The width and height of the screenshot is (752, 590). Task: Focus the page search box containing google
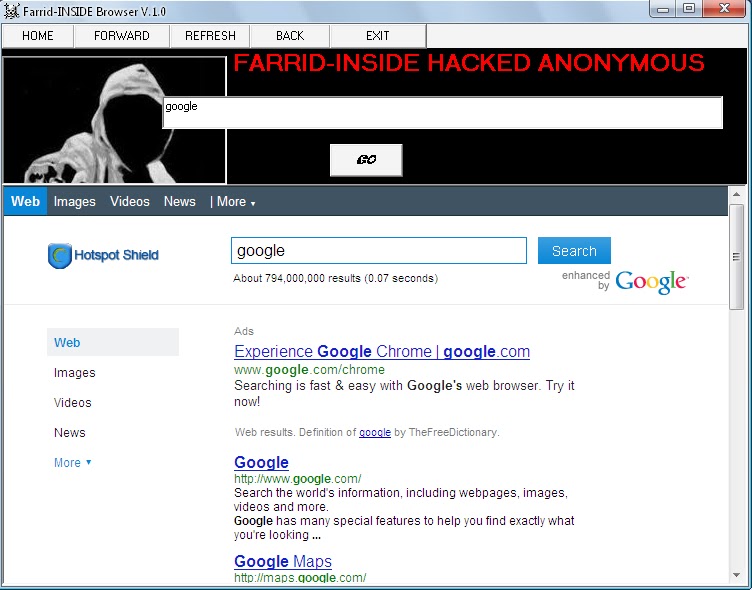click(x=379, y=250)
